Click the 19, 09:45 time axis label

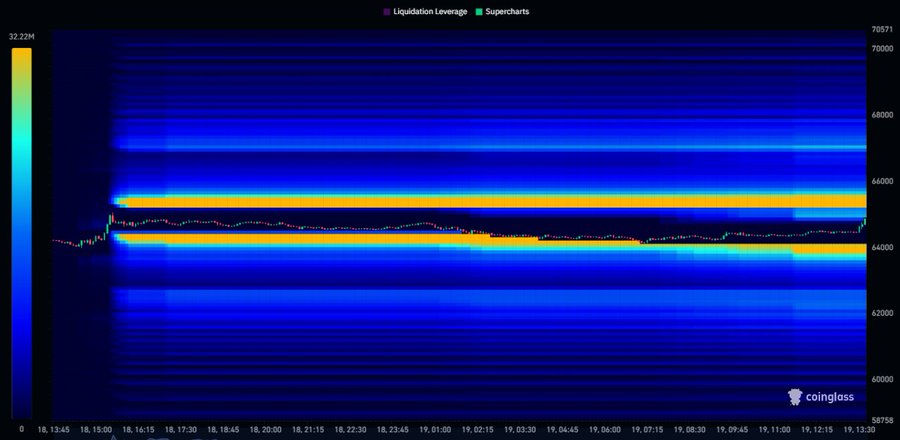(732, 429)
